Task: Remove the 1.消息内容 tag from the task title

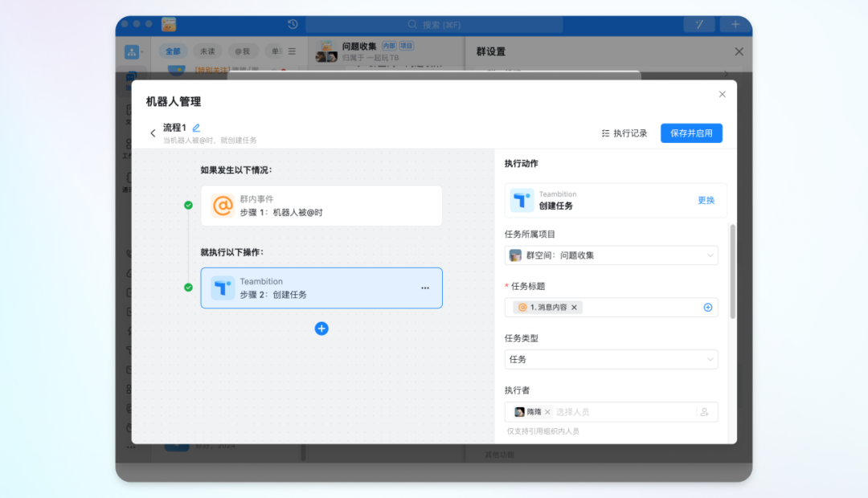Action: coord(574,308)
